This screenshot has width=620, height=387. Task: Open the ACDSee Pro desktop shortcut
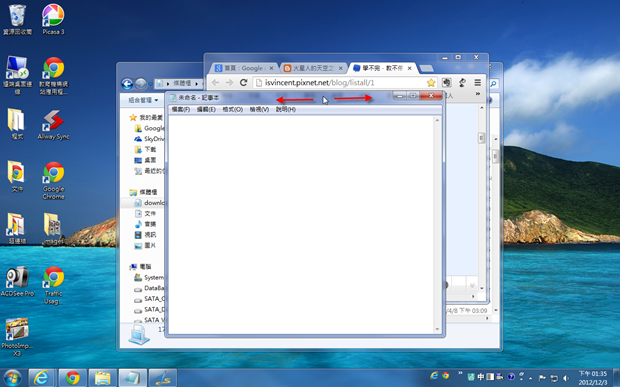click(17, 281)
